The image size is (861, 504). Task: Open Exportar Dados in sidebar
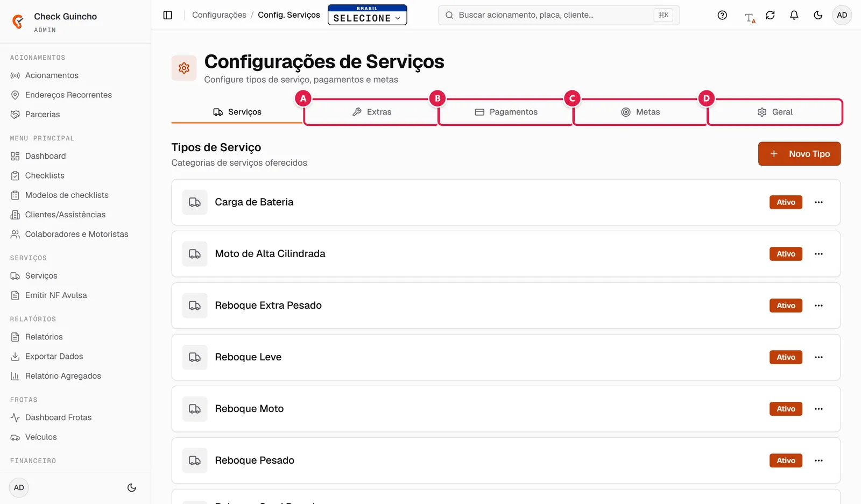[54, 356]
